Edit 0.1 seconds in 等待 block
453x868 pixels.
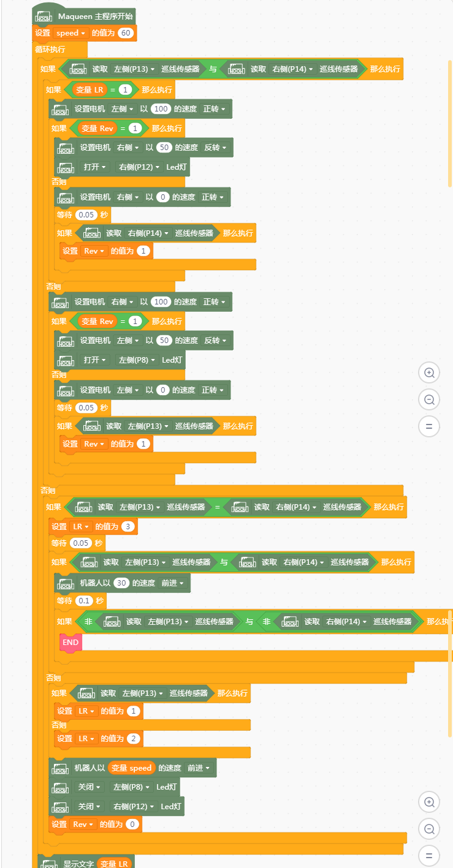coord(84,602)
